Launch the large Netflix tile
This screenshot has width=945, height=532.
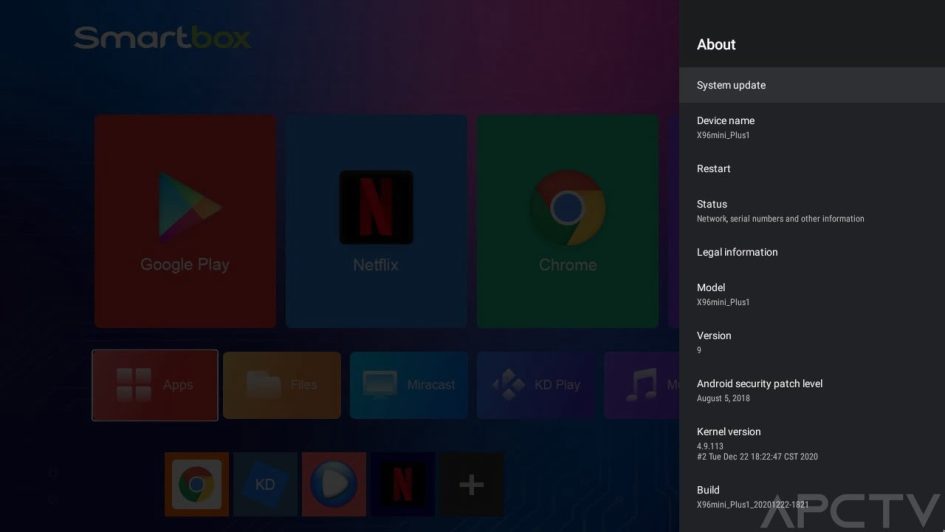point(376,221)
